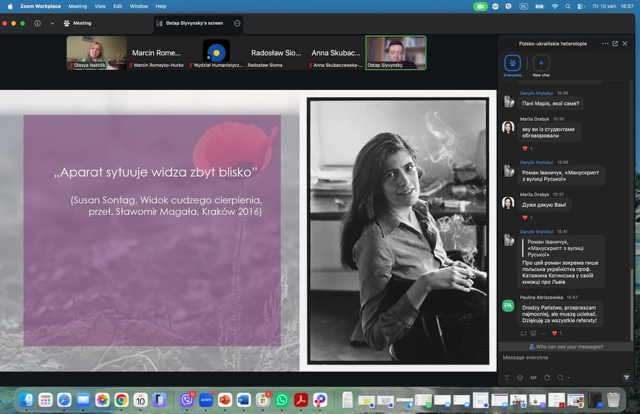Open chat panel more options (three dots)

point(604,44)
